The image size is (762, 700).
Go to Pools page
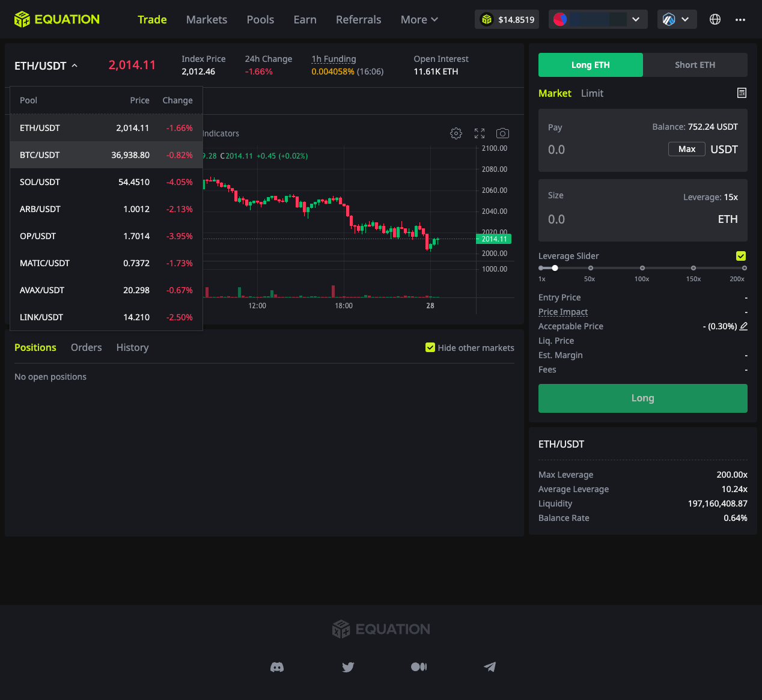260,19
